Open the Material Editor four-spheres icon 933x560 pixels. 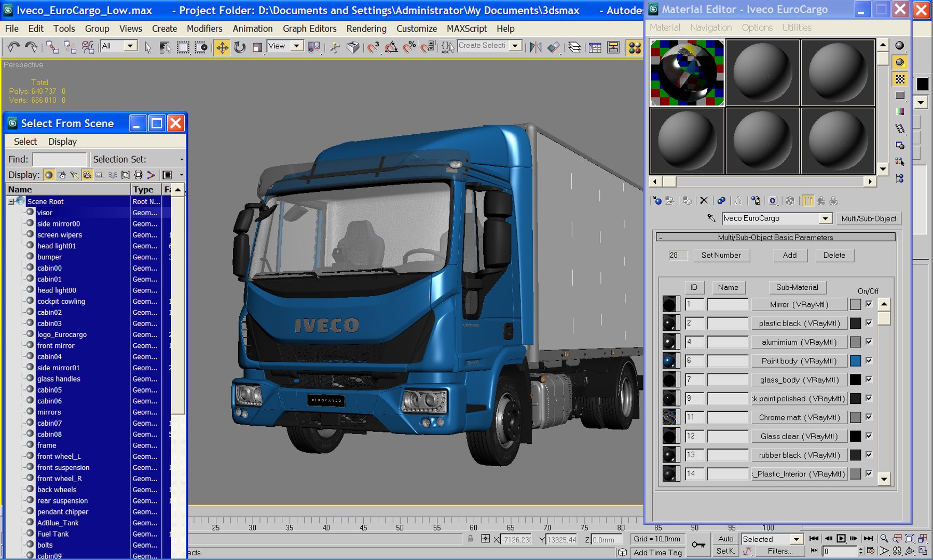(635, 47)
